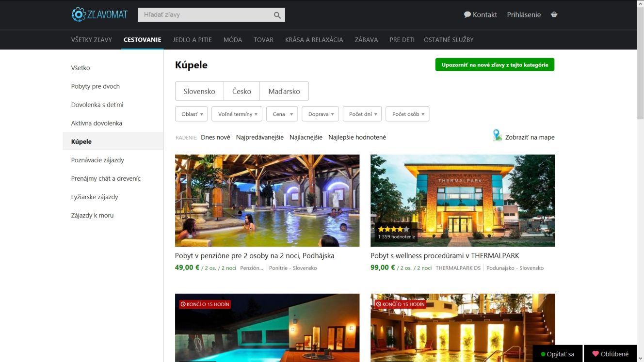Open the Prihlásenie login link
This screenshot has width=644, height=362.
(524, 15)
